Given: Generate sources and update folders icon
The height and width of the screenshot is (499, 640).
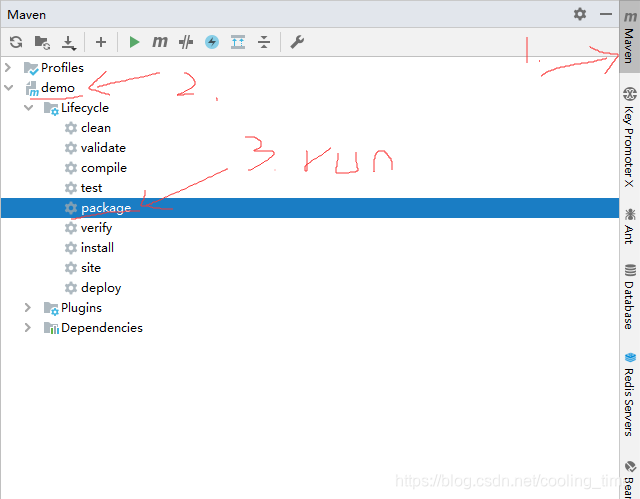Looking at the screenshot, I should tap(42, 42).
